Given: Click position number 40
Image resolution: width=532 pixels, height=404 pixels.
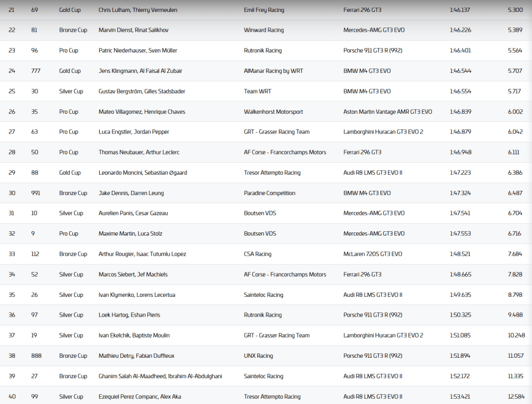Looking at the screenshot, I should [x=12, y=396].
